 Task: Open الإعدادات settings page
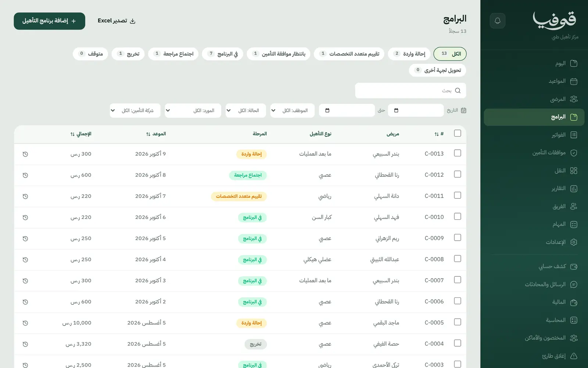point(534,242)
